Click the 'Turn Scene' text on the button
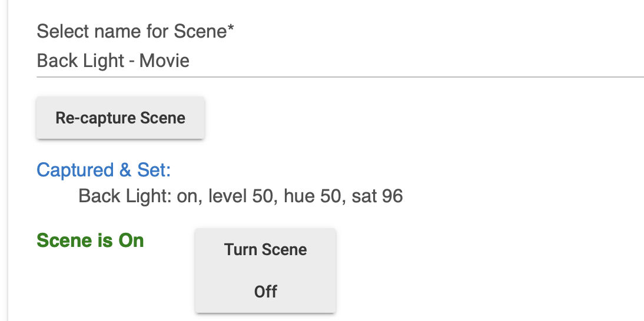 (265, 250)
